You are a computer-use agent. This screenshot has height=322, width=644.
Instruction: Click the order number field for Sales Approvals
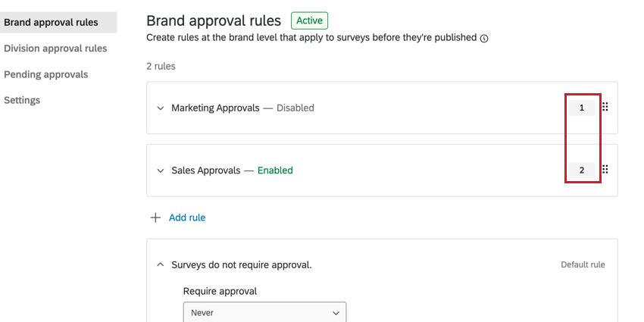coord(582,170)
